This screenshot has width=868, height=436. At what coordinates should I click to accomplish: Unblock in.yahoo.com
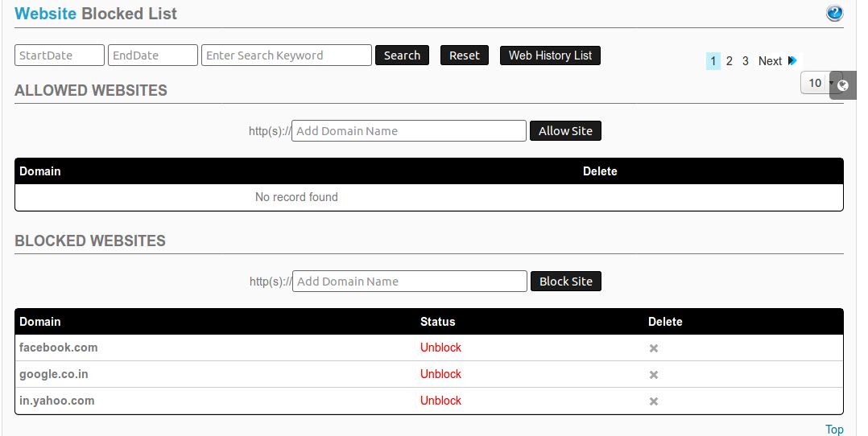click(440, 401)
